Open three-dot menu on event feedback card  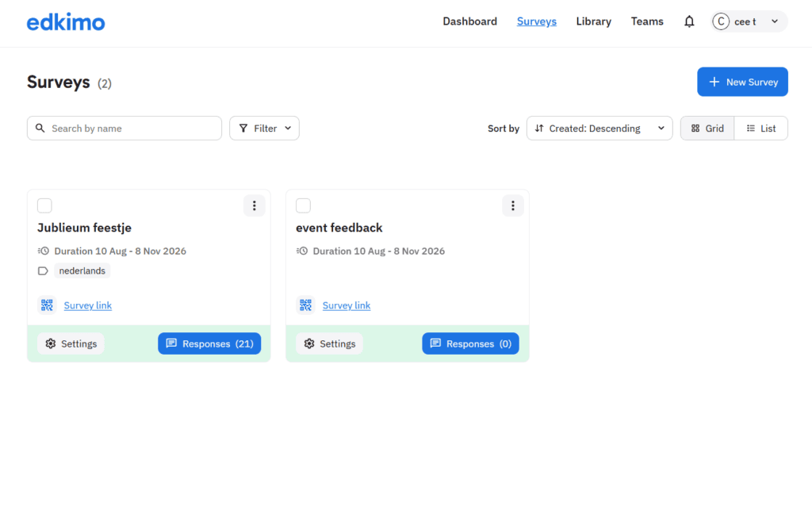click(513, 205)
